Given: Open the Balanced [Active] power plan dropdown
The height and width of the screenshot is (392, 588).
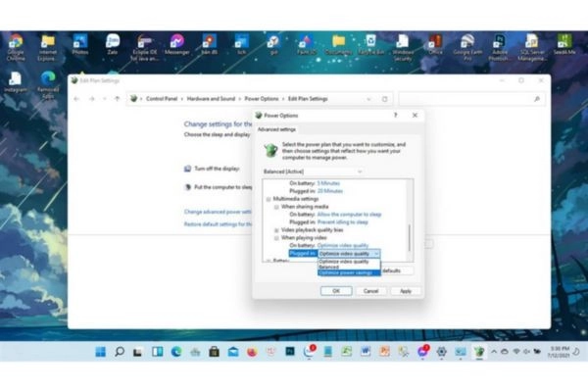Looking at the screenshot, I should click(313, 171).
